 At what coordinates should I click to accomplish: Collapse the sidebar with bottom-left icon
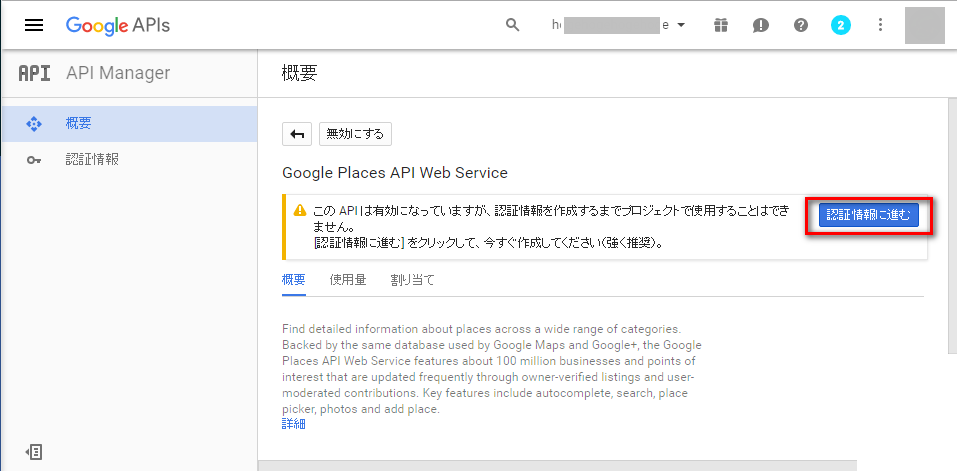(x=34, y=452)
